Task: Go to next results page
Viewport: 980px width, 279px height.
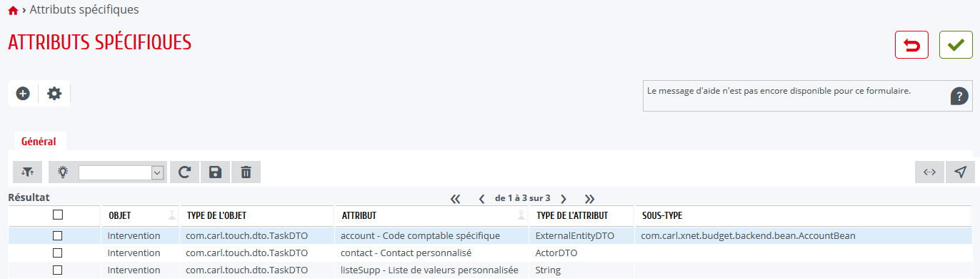Action: click(x=564, y=198)
